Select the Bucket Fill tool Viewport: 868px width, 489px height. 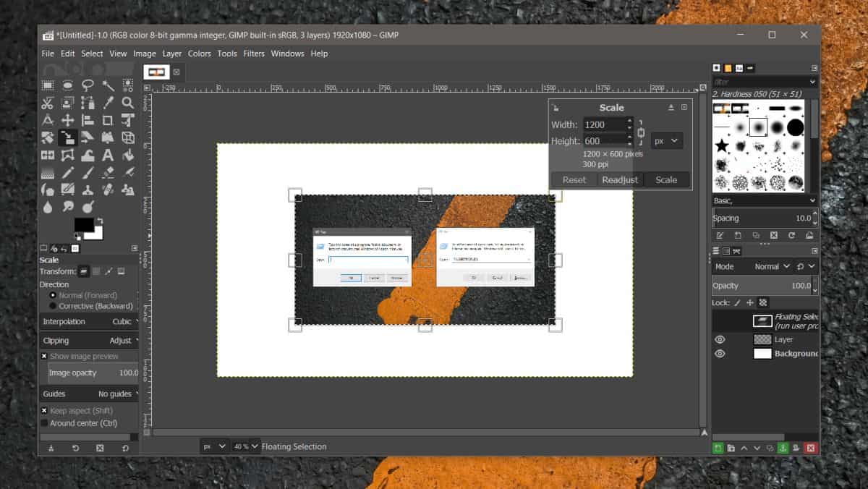tap(128, 155)
